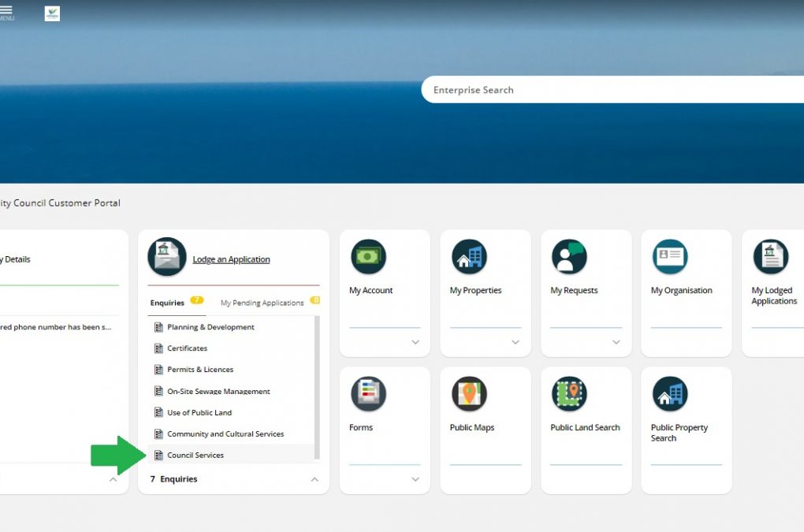
Task: Click the My Account money icon
Action: [368, 257]
